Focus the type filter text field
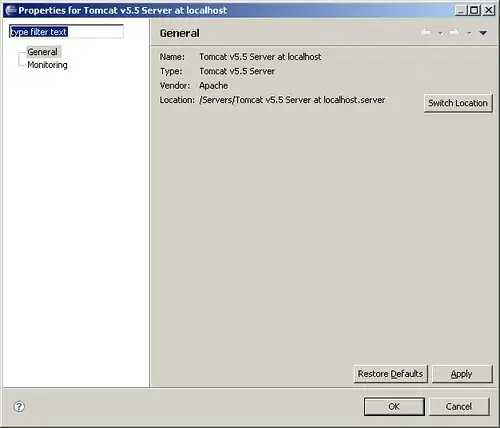500x428 pixels. (66, 32)
